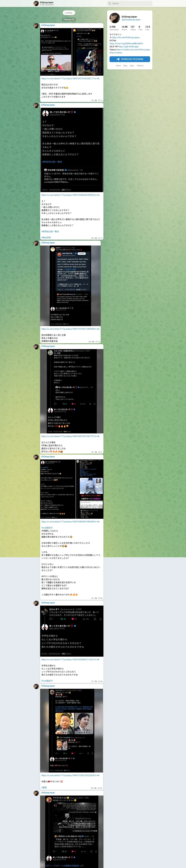Viewport: 186px width, 868px height.
Task: Click the eye views icon next to 286
Action: tap(95, 788)
